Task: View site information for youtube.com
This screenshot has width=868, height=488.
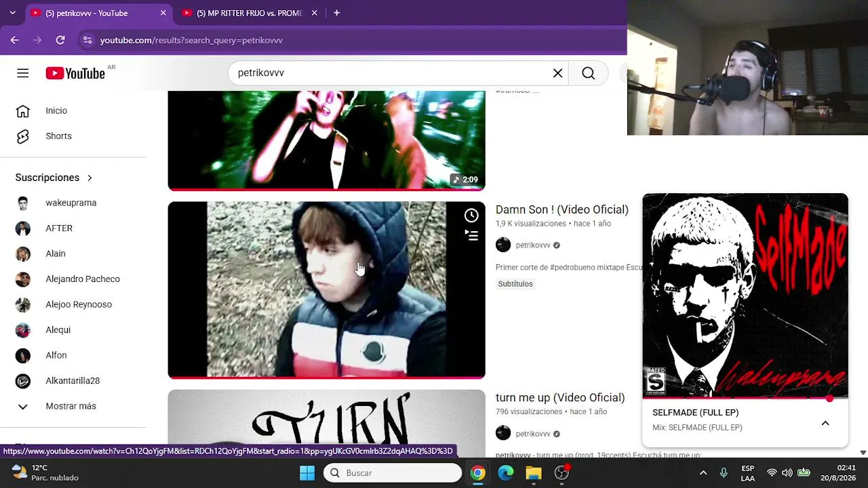Action: [87, 40]
